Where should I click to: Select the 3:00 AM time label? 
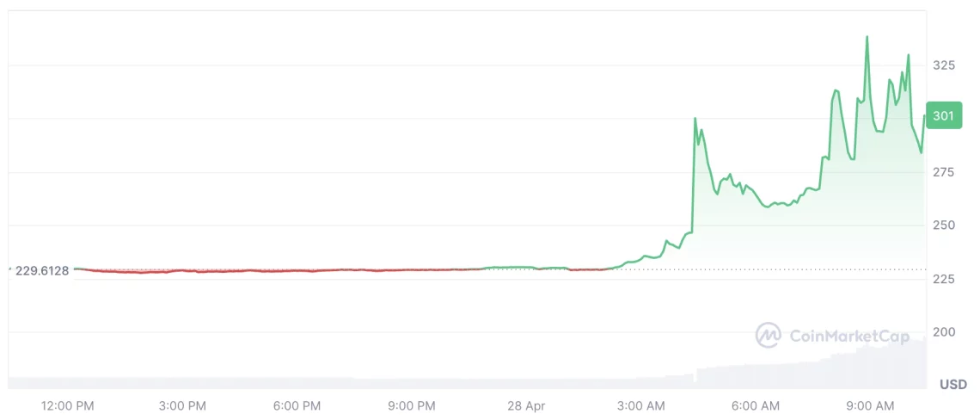tap(642, 405)
